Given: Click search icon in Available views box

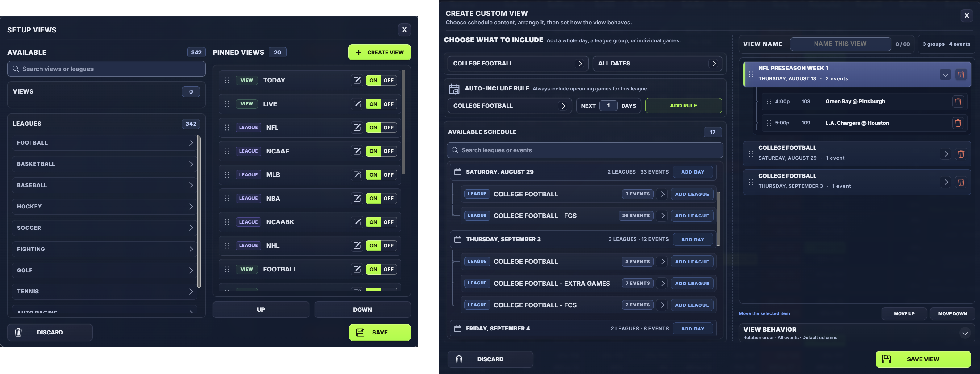Looking at the screenshot, I should [16, 69].
